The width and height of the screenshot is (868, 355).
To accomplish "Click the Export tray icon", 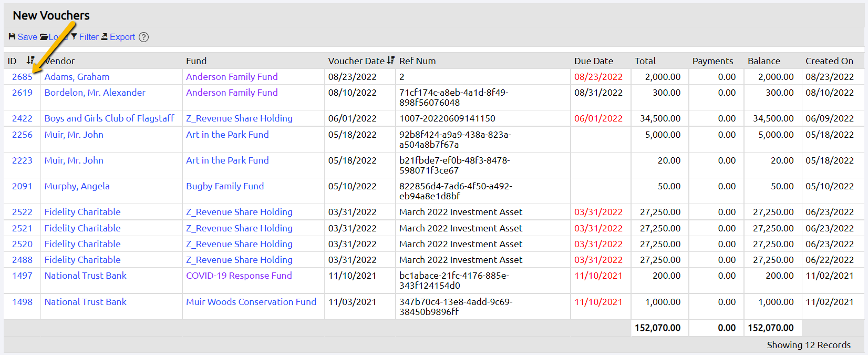I will tap(105, 37).
